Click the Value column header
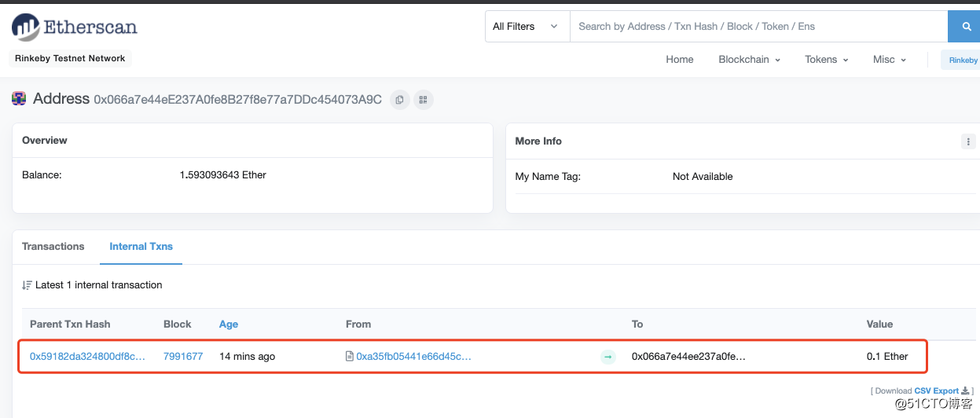This screenshot has width=980, height=418. pyautogui.click(x=879, y=324)
